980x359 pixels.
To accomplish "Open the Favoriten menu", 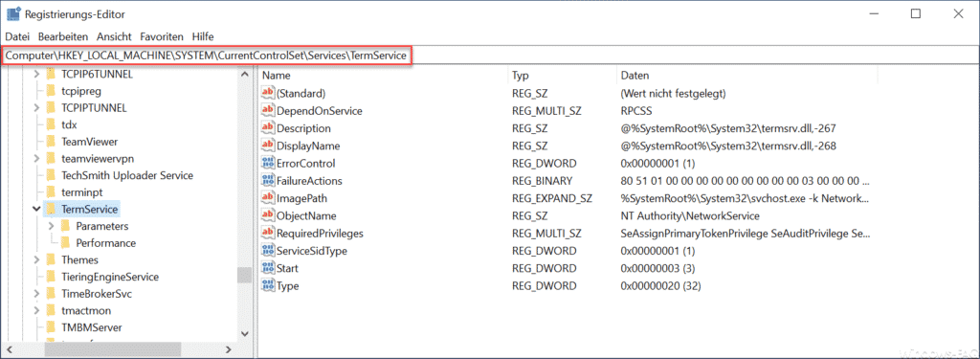I will point(161,36).
